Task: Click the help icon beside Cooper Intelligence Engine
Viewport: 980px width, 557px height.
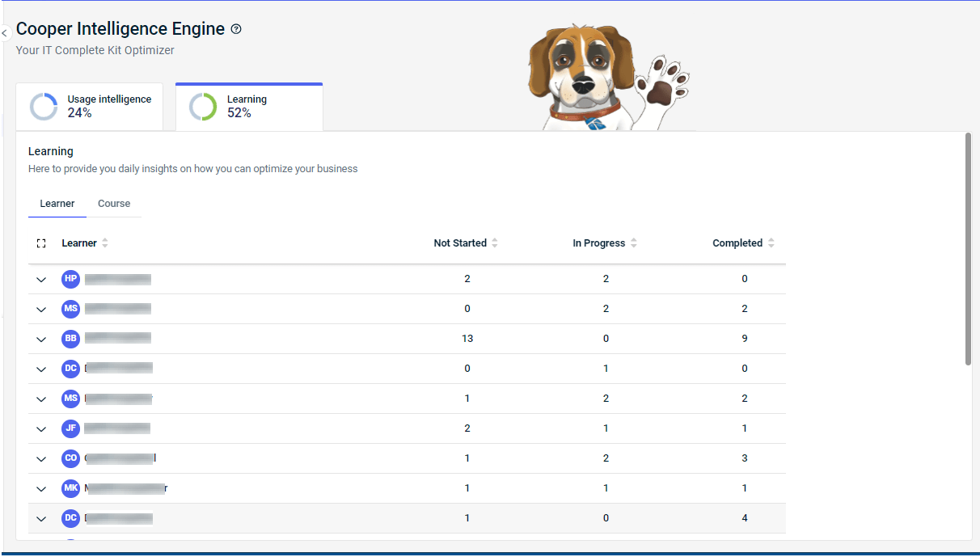Action: [x=236, y=29]
